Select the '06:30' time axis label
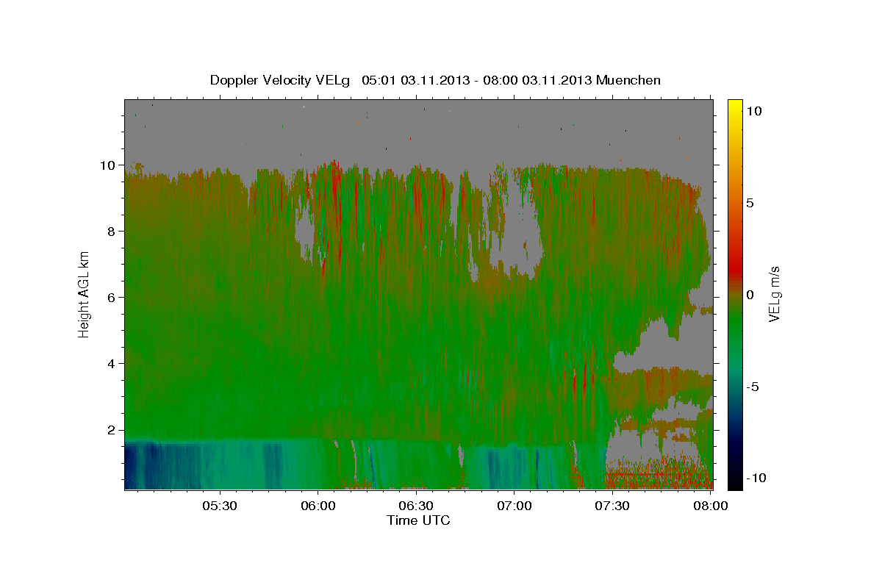The height and width of the screenshot is (588, 882). [x=415, y=506]
